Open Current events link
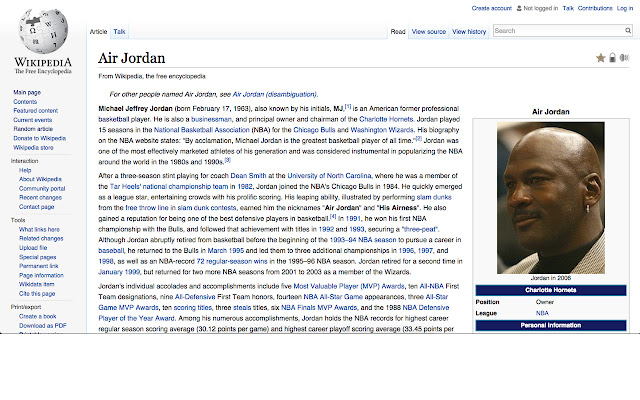 coord(33,120)
